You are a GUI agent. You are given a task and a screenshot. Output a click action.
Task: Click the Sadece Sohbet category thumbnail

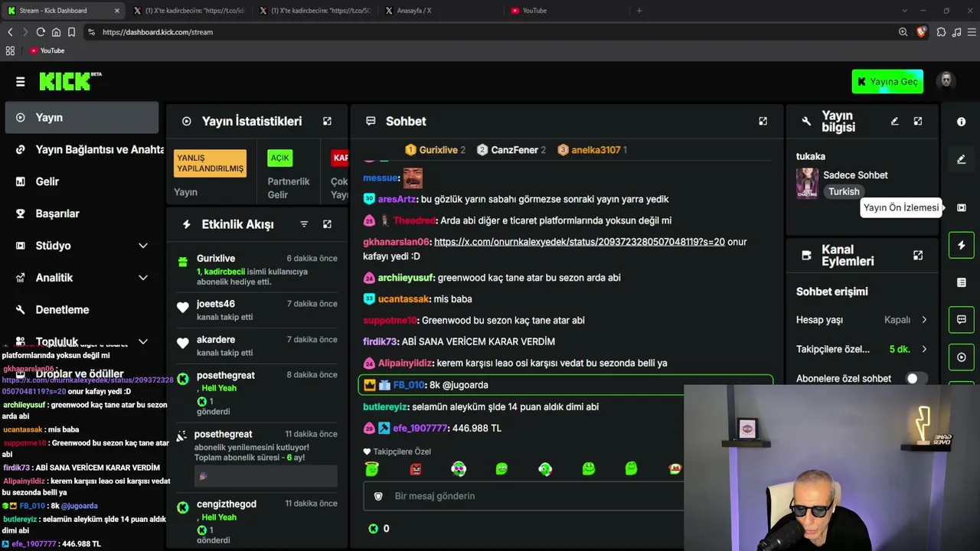coord(807,184)
